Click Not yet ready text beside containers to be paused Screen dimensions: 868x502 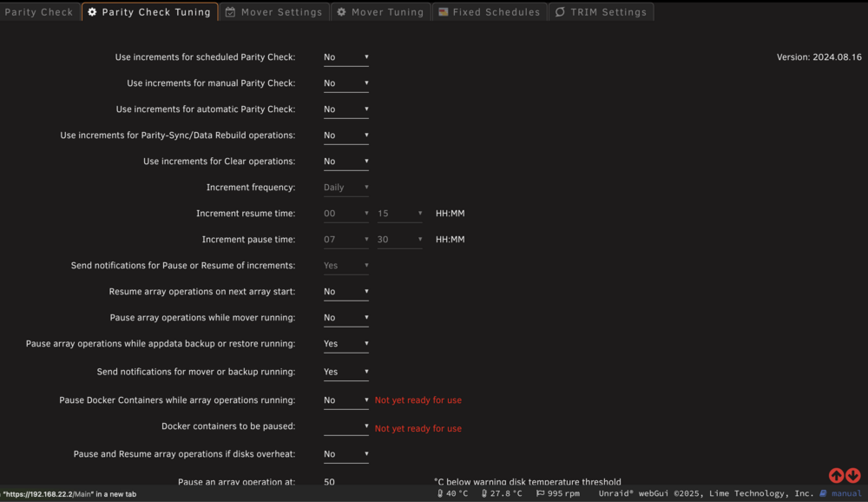tap(418, 428)
